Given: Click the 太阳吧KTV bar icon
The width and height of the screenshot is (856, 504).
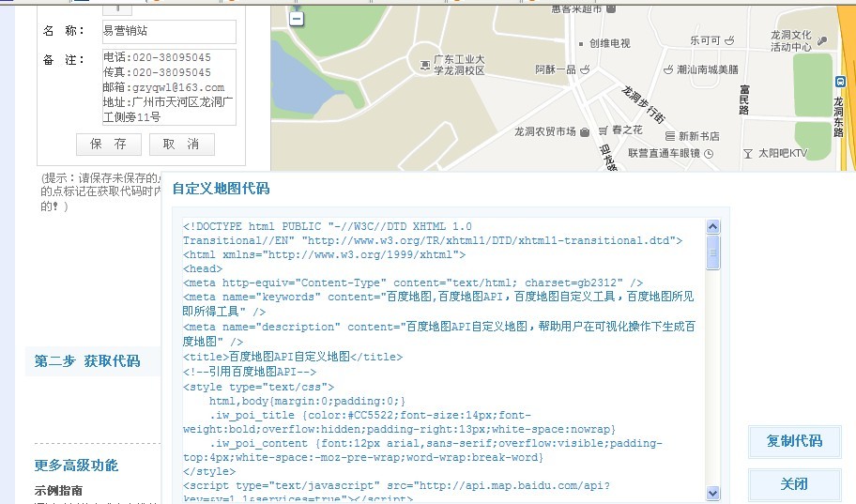Looking at the screenshot, I should (x=748, y=153).
